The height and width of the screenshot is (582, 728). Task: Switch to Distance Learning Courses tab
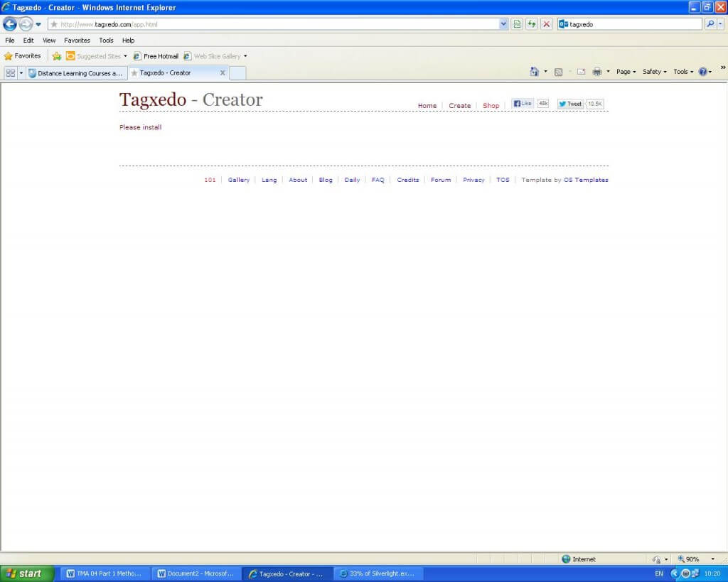(x=76, y=73)
